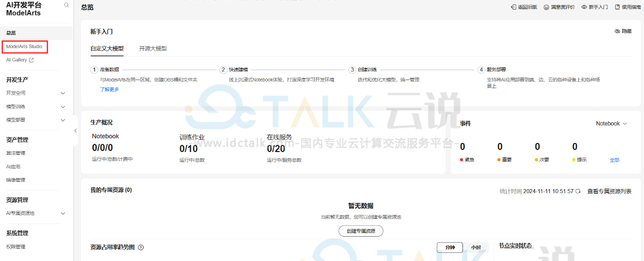Screen dimensions: 644x261
Task: Click the refresh icon beside 统计时间
Action: point(578,191)
